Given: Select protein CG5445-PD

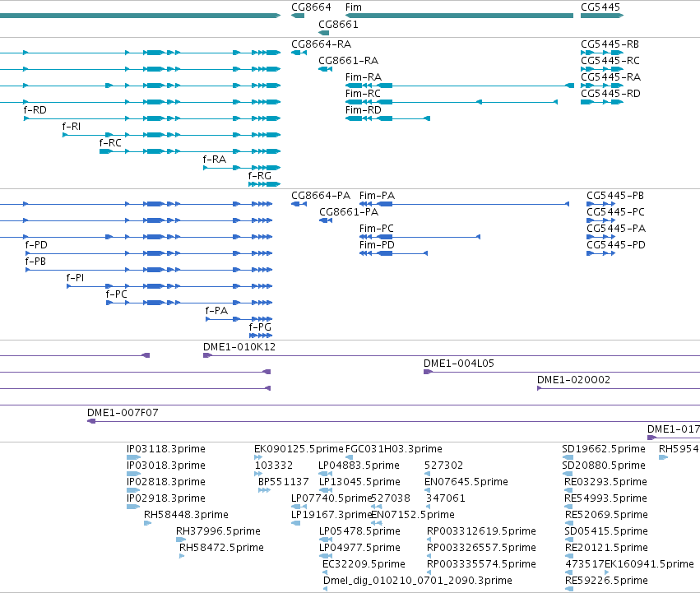Looking at the screenshot, I should point(615,246).
